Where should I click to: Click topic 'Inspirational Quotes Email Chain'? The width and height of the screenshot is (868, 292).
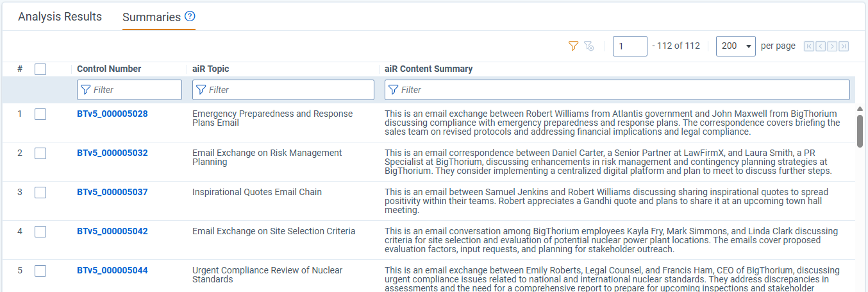coord(257,193)
